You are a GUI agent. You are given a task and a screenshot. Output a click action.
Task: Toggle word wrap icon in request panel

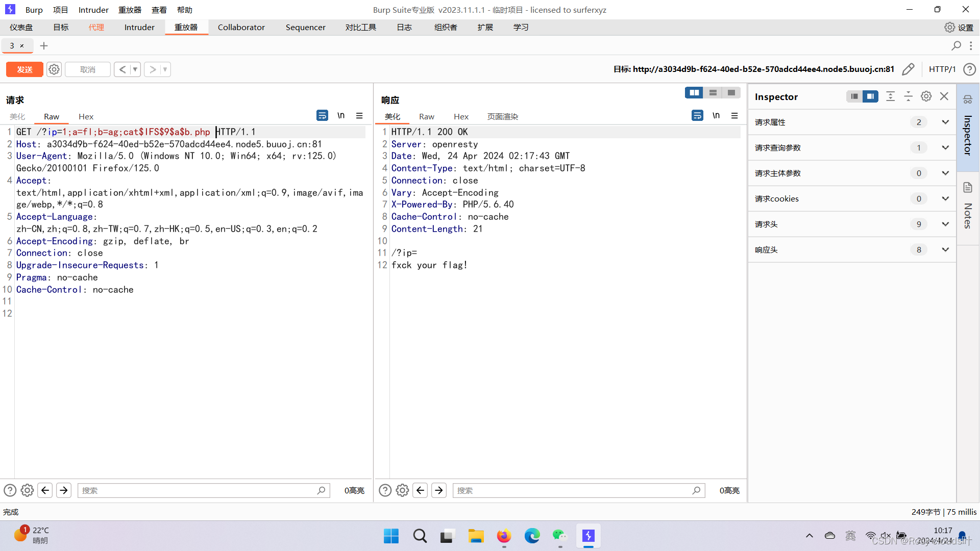pos(322,116)
